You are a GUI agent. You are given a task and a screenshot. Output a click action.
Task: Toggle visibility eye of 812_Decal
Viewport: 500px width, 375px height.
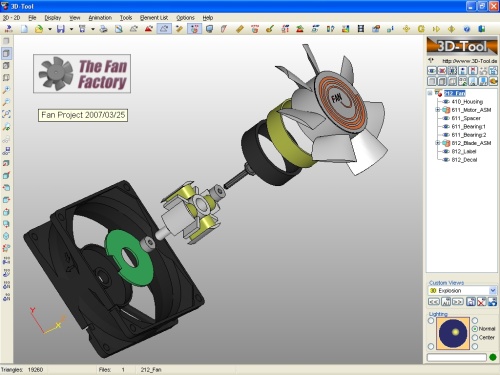pos(446,160)
